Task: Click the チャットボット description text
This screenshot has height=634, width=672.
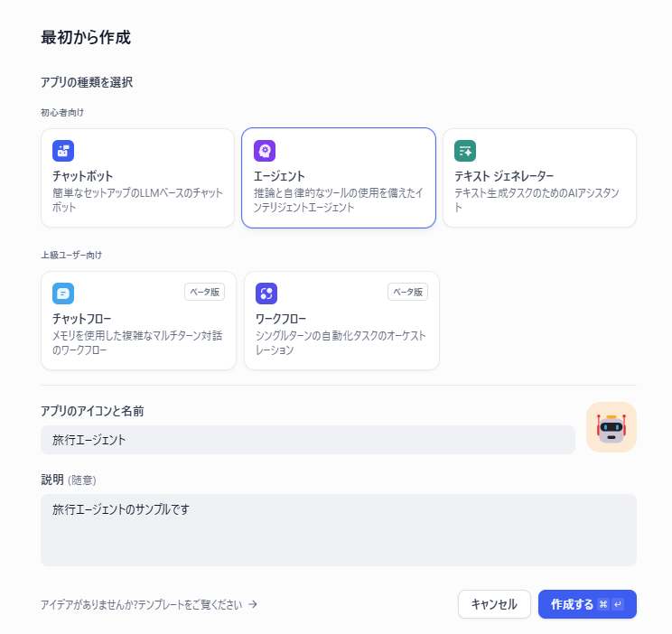Action: (137, 200)
